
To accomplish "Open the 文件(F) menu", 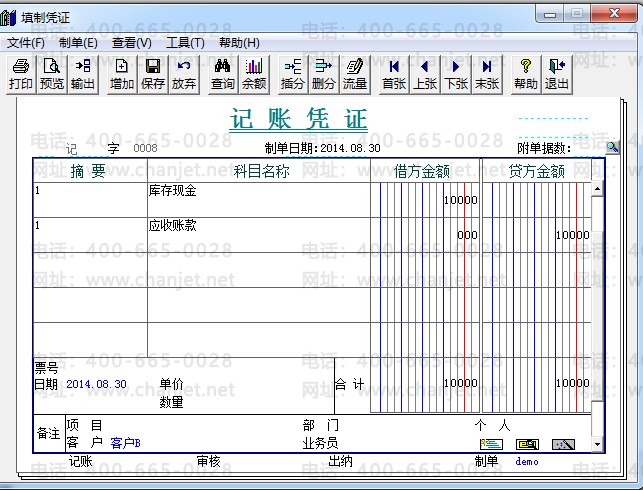I will click(26, 43).
